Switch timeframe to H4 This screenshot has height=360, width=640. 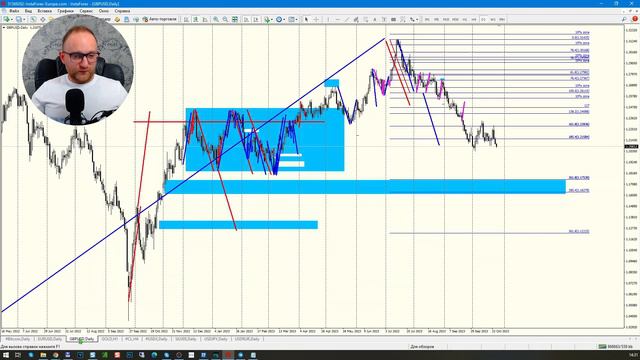tap(474, 19)
